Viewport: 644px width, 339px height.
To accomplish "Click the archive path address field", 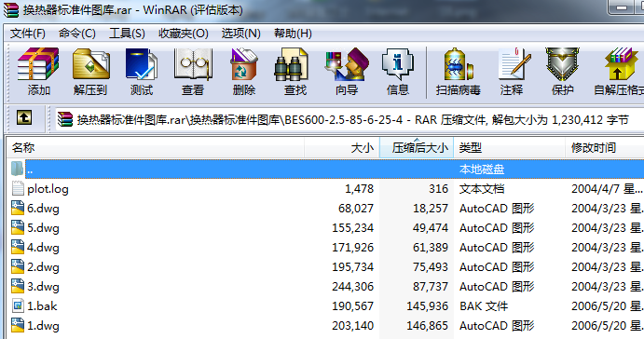I will tap(349, 119).
